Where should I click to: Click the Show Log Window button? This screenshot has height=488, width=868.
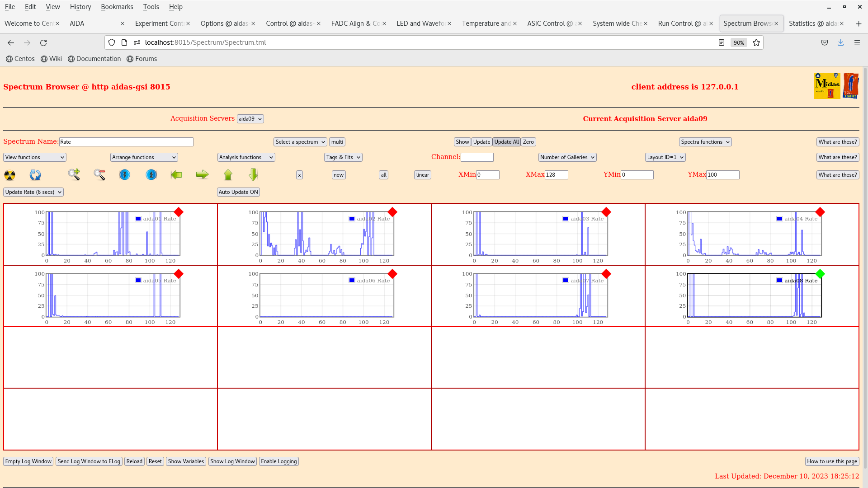tap(232, 461)
